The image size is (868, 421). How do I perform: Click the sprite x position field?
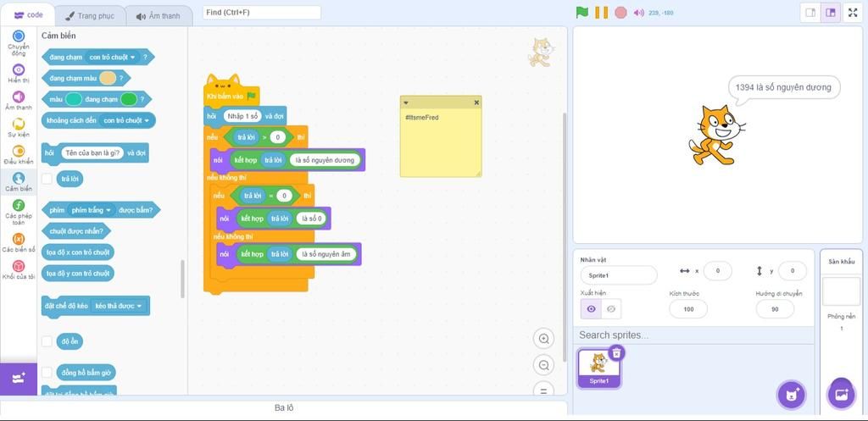click(717, 271)
